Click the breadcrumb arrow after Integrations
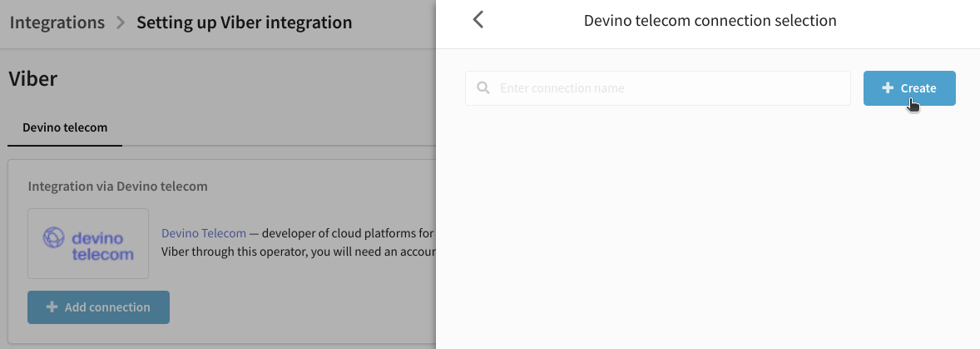The width and height of the screenshot is (980, 349). (121, 23)
